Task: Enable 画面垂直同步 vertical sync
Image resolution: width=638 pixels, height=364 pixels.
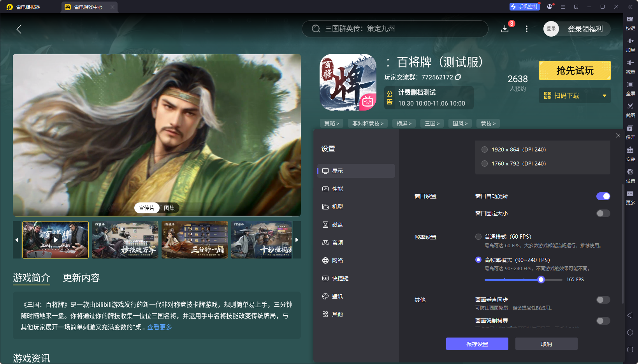Action: 603,300
